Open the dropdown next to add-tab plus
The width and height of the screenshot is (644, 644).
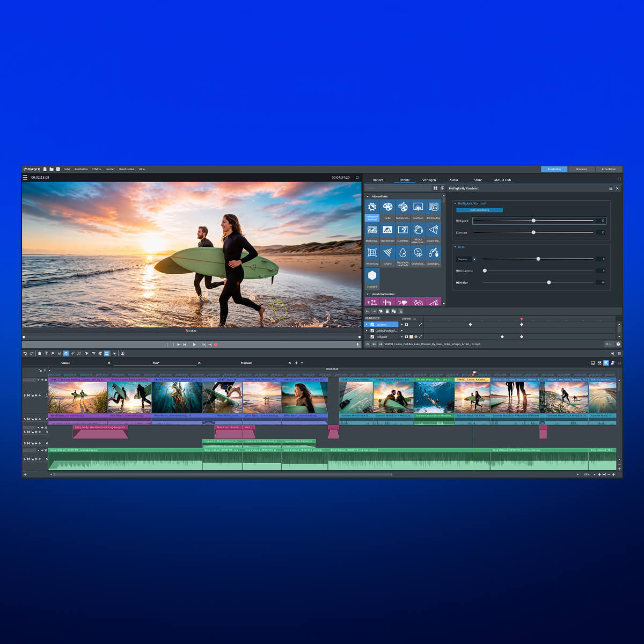pos(302,363)
